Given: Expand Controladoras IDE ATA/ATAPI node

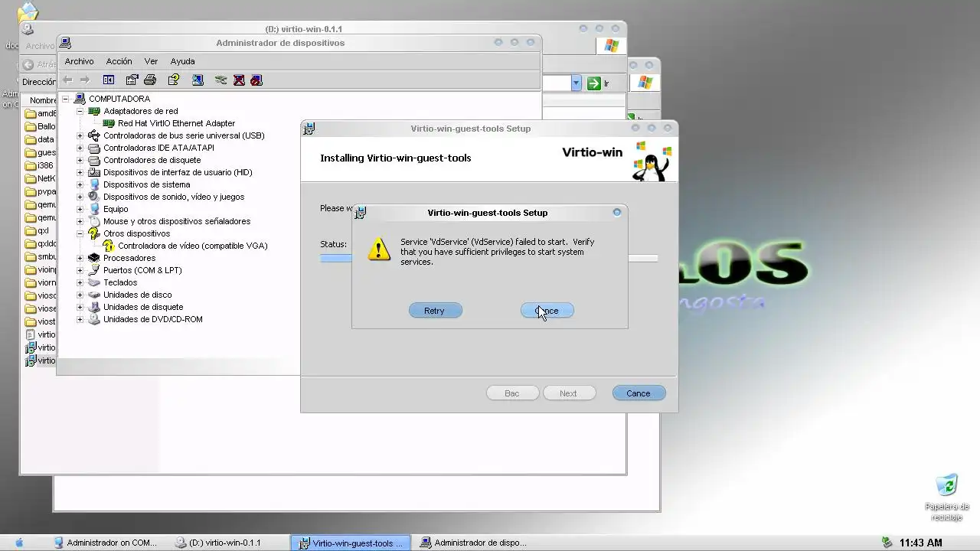Looking at the screenshot, I should [80, 148].
